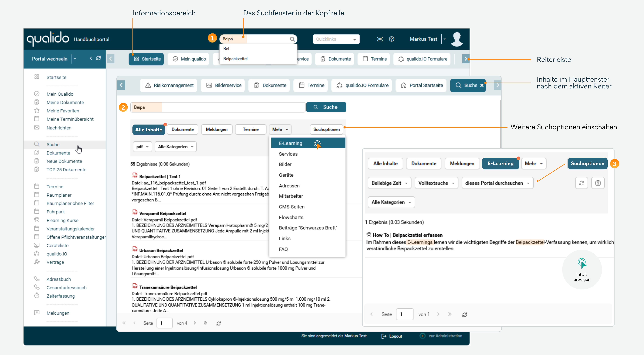Click the Seite page number field of 4

(164, 323)
